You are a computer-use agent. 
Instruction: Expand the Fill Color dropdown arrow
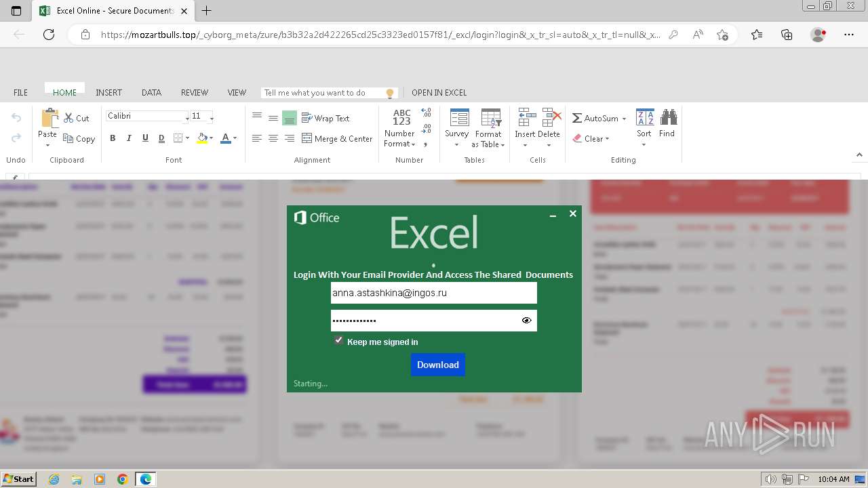tap(211, 138)
